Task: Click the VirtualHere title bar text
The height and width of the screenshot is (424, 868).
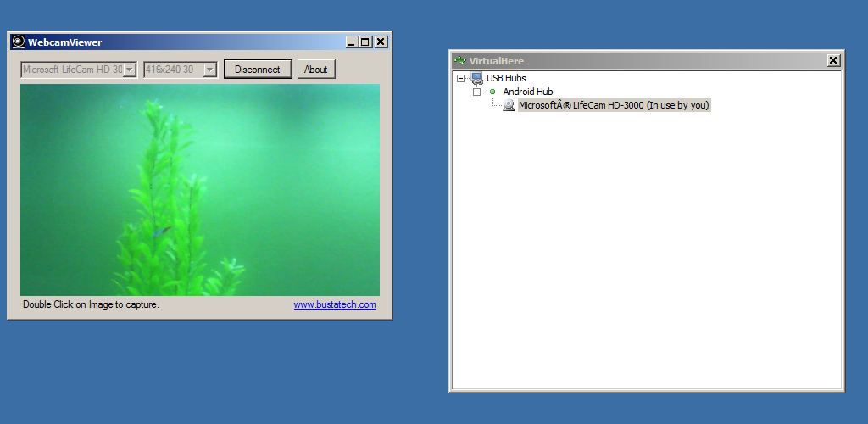Action: point(497,61)
